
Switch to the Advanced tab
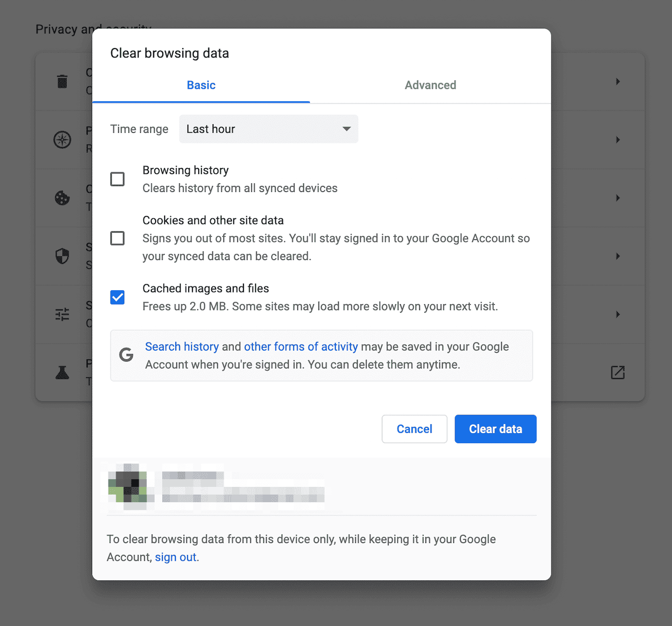tap(430, 85)
